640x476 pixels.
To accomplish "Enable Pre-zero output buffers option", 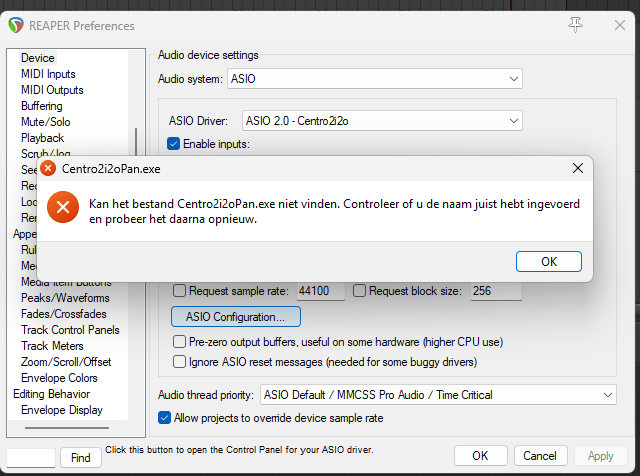I will point(179,342).
